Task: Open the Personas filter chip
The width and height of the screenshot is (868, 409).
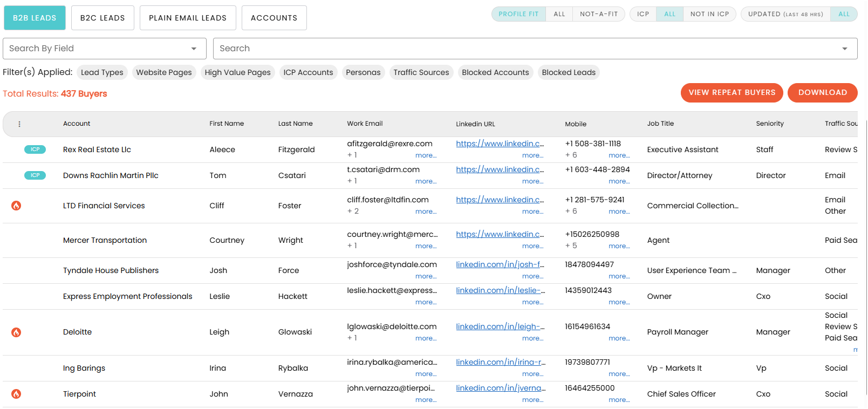Action: click(x=363, y=72)
